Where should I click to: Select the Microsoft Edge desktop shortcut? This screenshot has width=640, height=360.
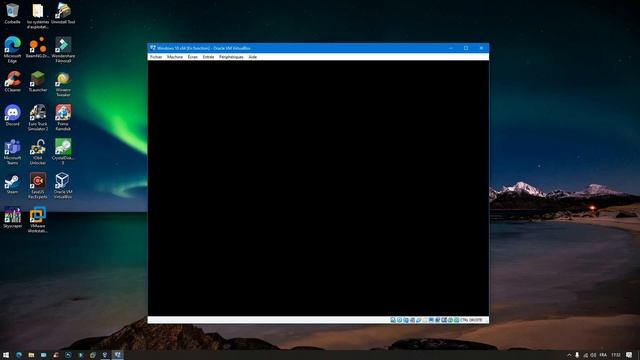[12, 50]
